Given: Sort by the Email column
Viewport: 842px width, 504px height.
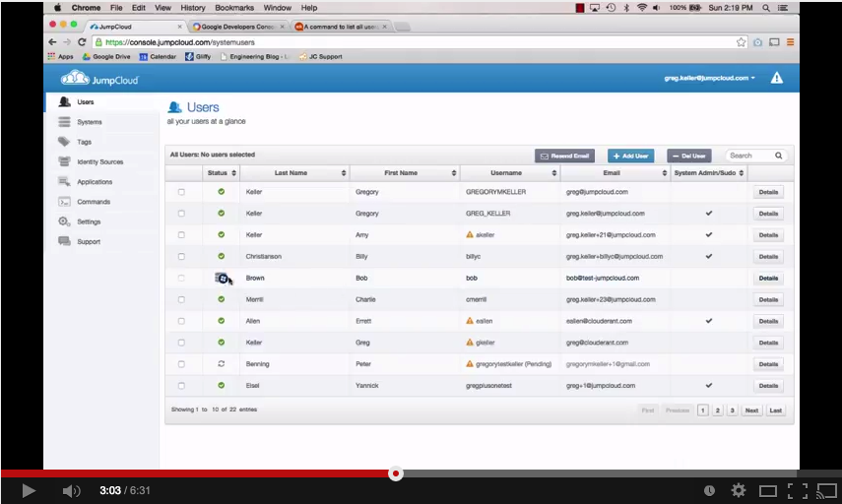Looking at the screenshot, I should (x=615, y=173).
